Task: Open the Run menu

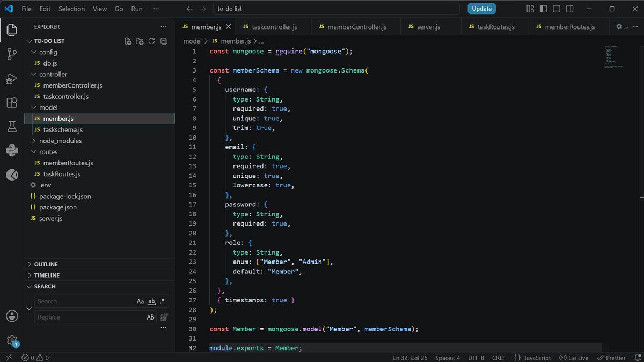Action: click(x=137, y=9)
